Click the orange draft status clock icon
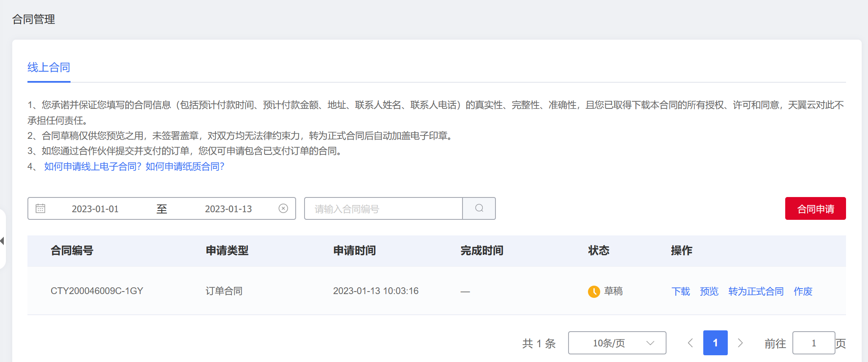 594,292
